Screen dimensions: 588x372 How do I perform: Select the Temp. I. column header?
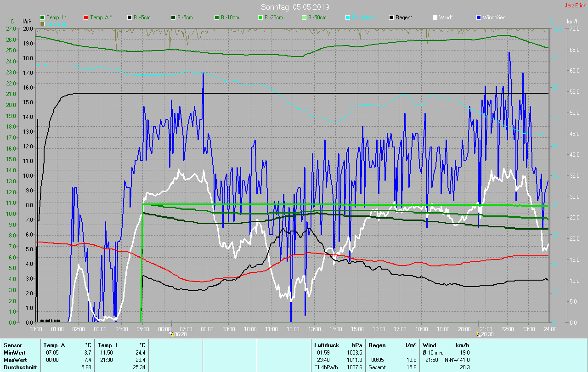pos(108,345)
